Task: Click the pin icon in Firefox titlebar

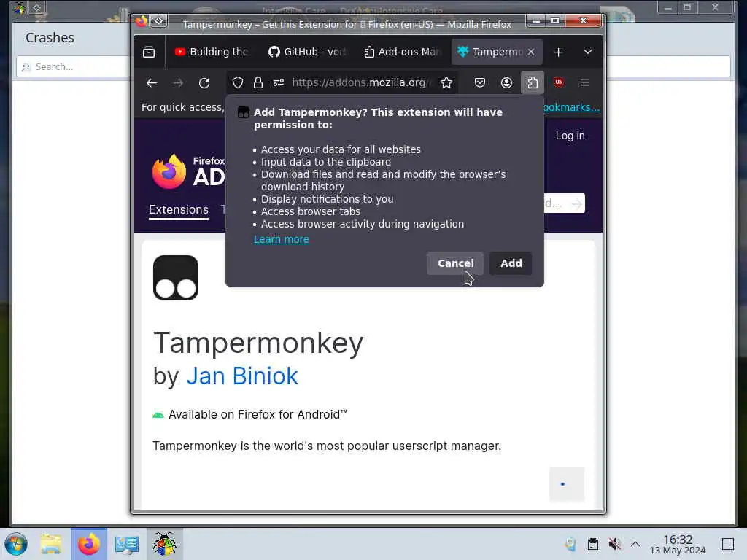Action: (x=158, y=21)
